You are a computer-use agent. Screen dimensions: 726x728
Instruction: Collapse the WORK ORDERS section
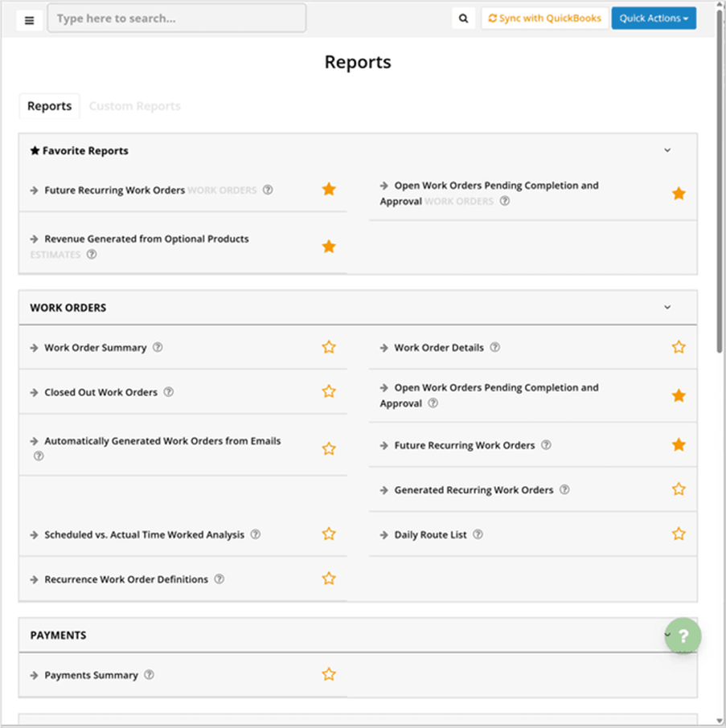point(667,307)
